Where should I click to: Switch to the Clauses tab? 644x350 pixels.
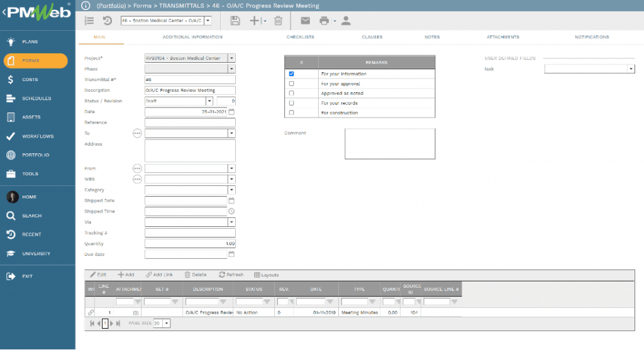[x=372, y=37]
